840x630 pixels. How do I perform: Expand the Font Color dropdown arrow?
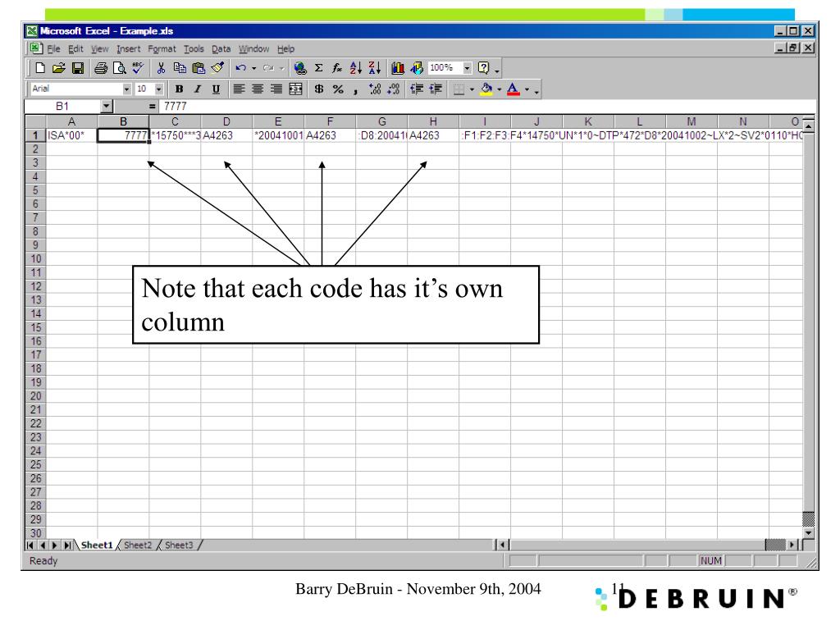coord(527,89)
